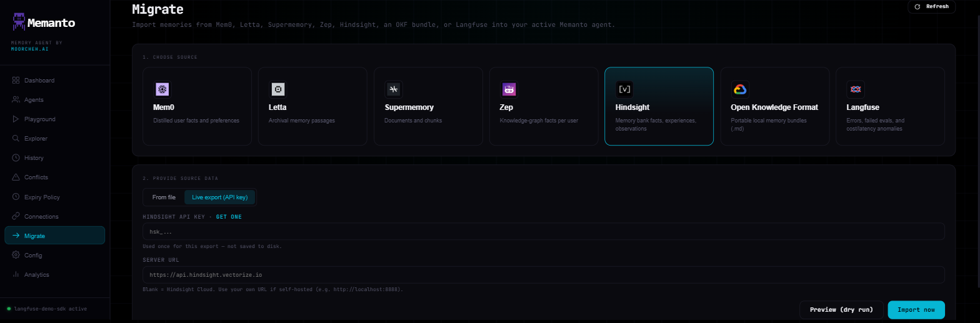Screen dimensions: 980x323
Task: Select Mem0 as the source
Action: [197, 106]
